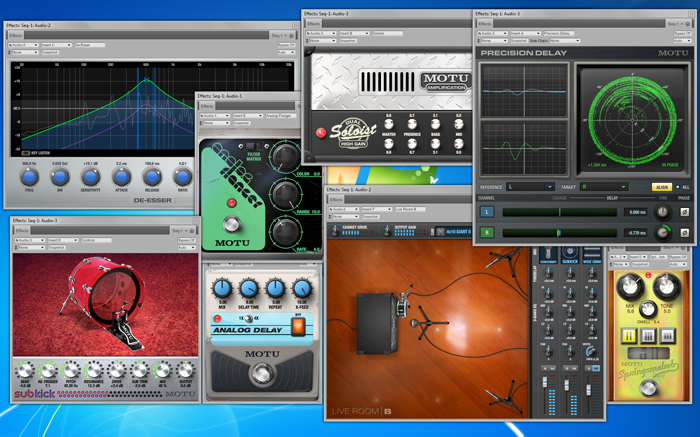Click the Springamabob DWELL knob

647,309
